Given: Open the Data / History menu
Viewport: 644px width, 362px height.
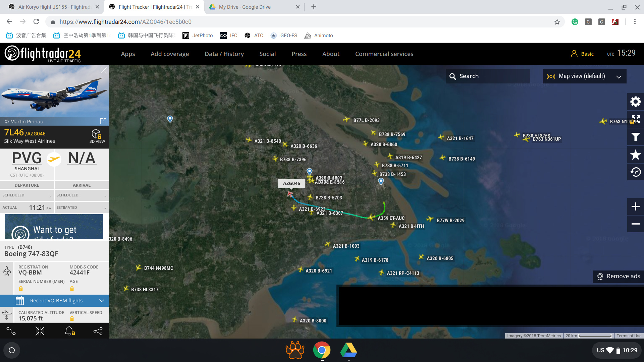Looking at the screenshot, I should click(224, 54).
